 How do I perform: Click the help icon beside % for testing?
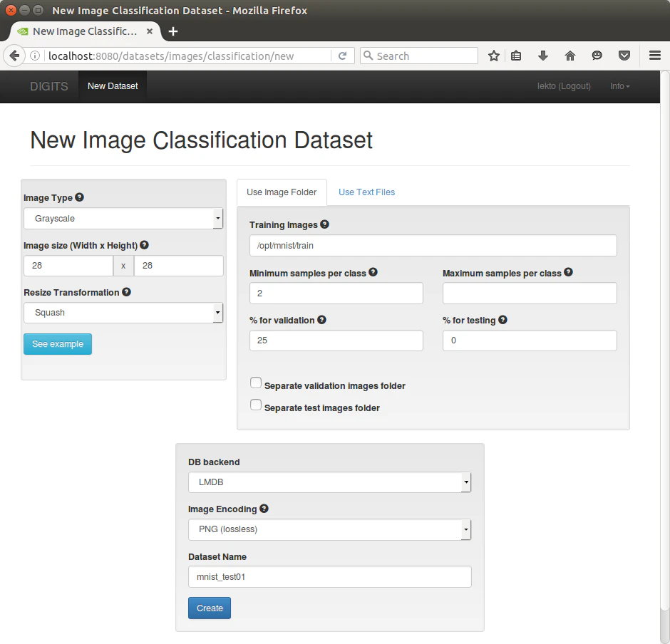pos(503,319)
